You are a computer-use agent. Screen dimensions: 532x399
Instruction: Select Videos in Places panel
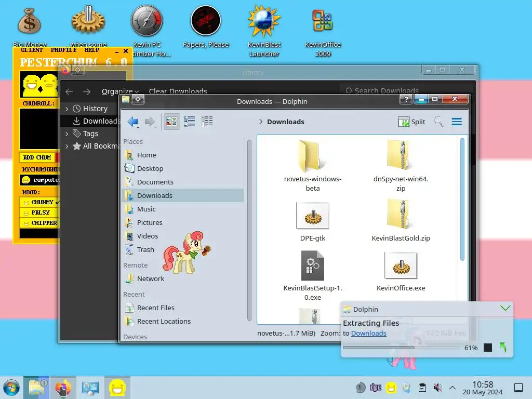[182, 236]
